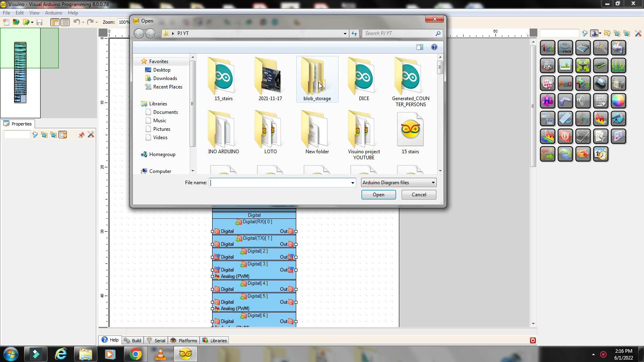This screenshot has width=644, height=362.
Task: Click the Cancel button in dialog
Action: [419, 195]
